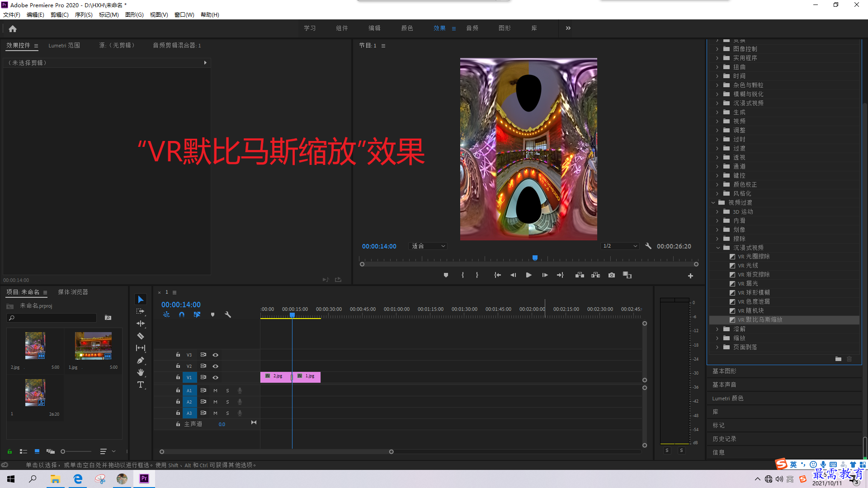
Task: Open the Program monitor button editor plus
Action: point(690,276)
